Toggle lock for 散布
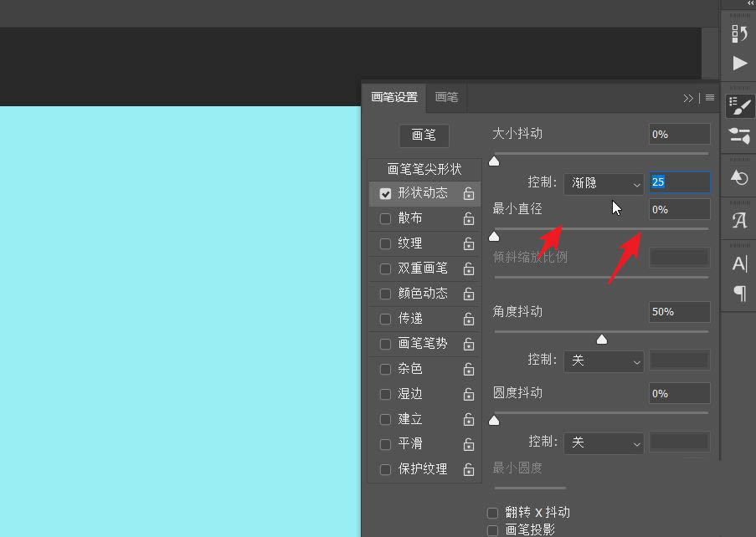 coord(469,218)
